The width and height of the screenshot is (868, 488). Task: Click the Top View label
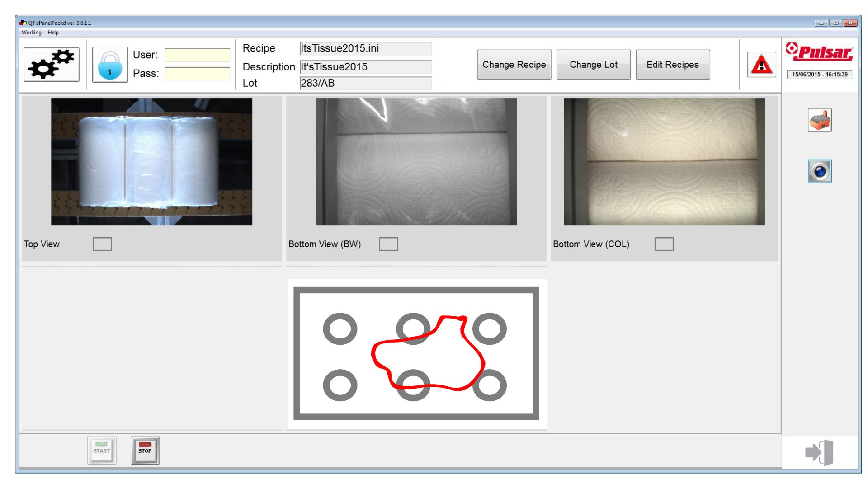[x=42, y=244]
